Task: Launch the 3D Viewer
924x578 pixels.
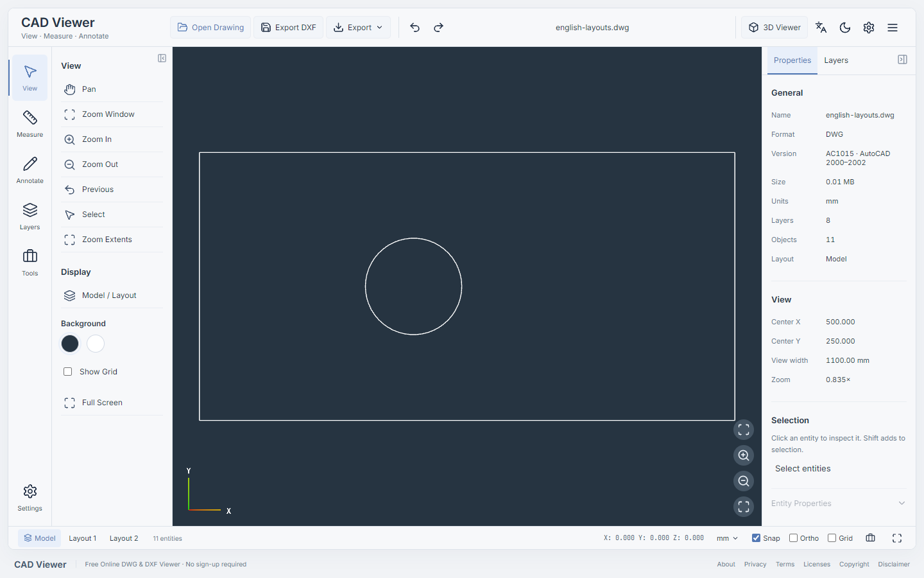Action: (774, 28)
